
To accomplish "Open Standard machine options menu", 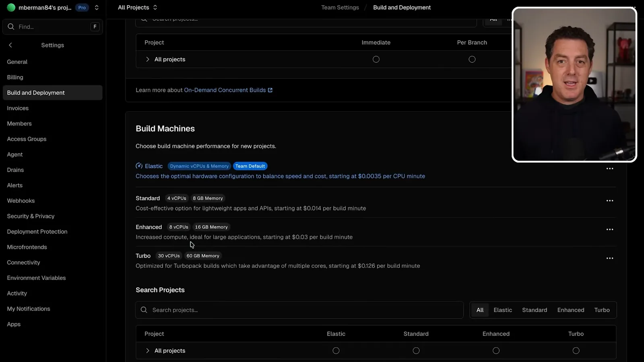I will [610, 201].
